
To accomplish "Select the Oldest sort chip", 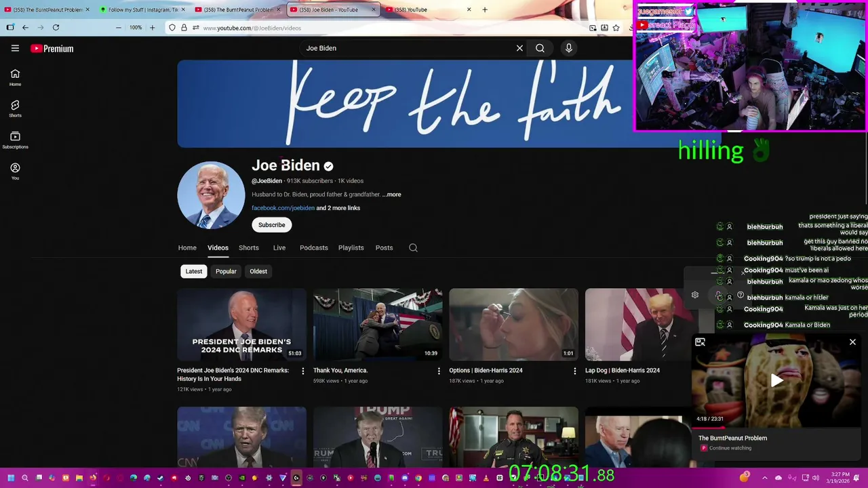I will pos(258,271).
